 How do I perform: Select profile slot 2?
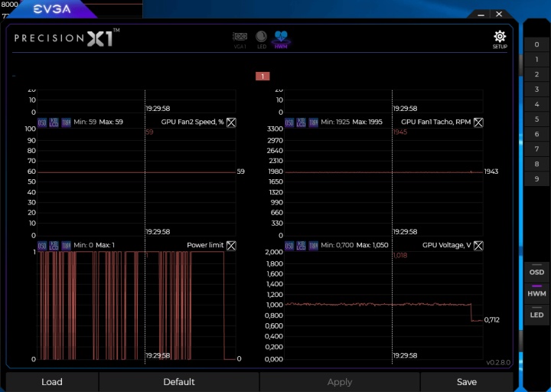(x=536, y=74)
